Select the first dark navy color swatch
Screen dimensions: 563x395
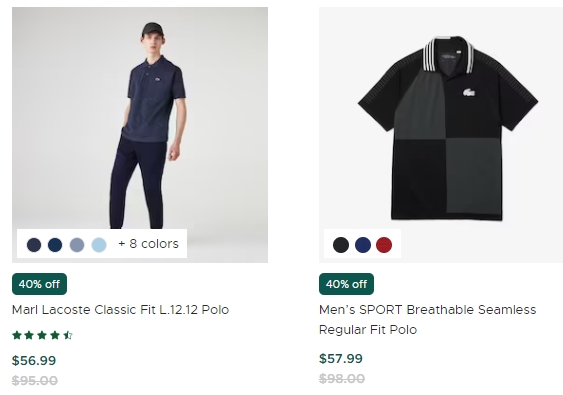coord(34,245)
